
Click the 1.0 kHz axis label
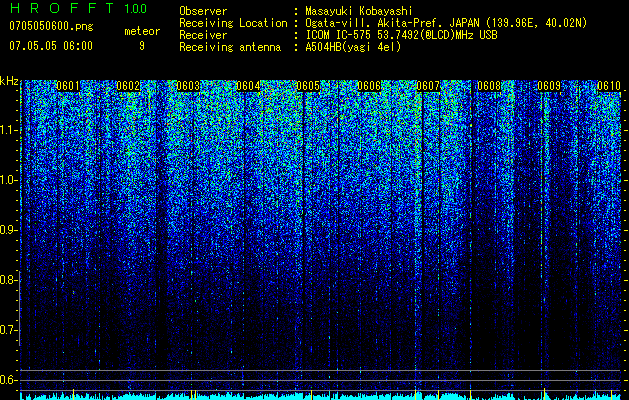point(9,180)
